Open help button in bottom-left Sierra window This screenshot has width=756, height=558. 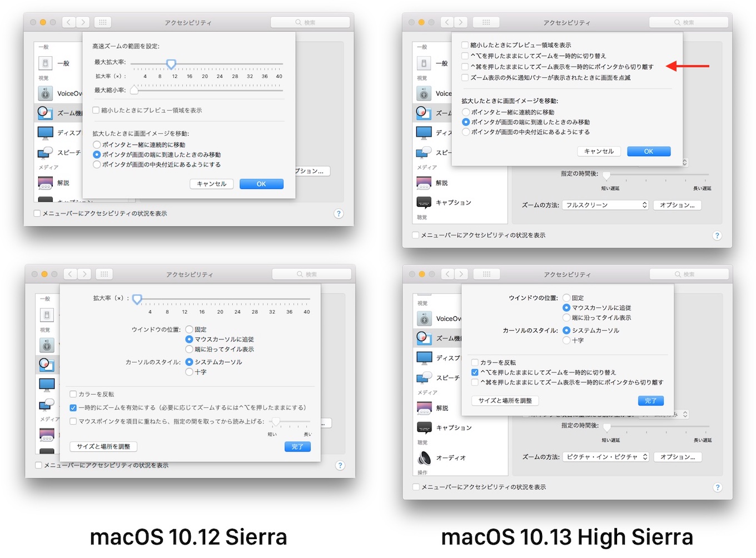(x=340, y=465)
